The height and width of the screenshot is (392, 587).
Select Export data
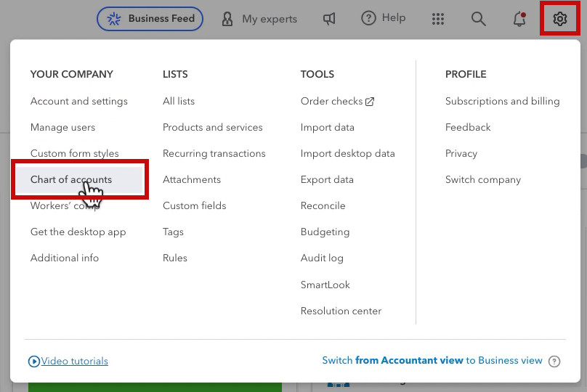tap(327, 179)
